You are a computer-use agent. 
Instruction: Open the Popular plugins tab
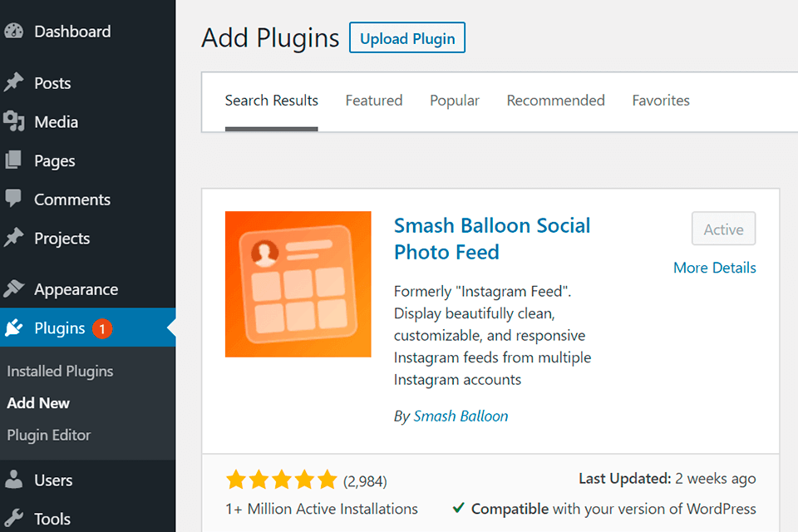click(x=455, y=101)
